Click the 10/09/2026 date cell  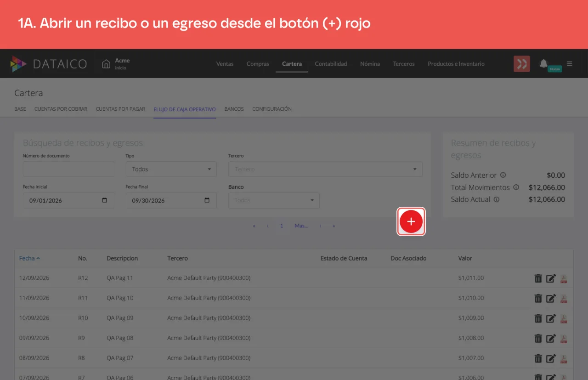(x=34, y=318)
